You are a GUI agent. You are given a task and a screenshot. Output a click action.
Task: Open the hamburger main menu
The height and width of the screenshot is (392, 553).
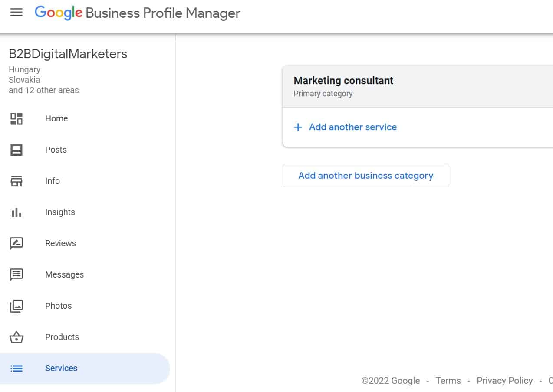(x=16, y=12)
